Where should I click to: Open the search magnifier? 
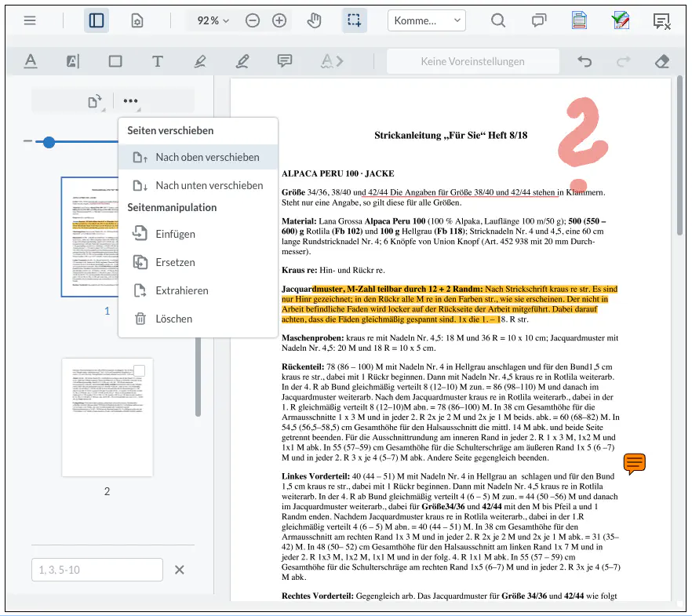point(498,20)
